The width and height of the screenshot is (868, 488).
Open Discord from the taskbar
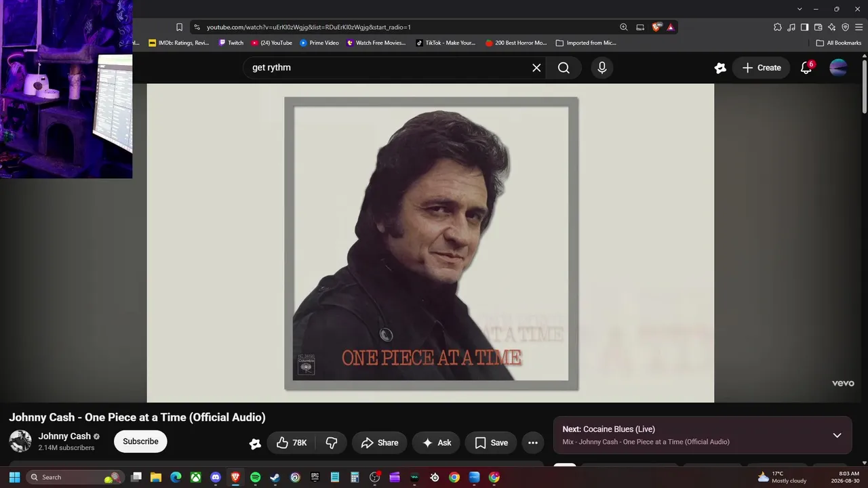216,477
